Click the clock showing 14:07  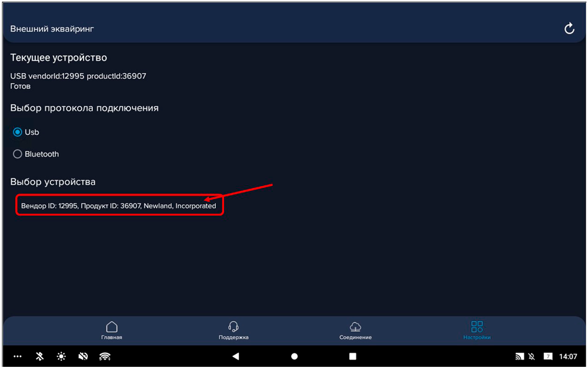point(568,356)
